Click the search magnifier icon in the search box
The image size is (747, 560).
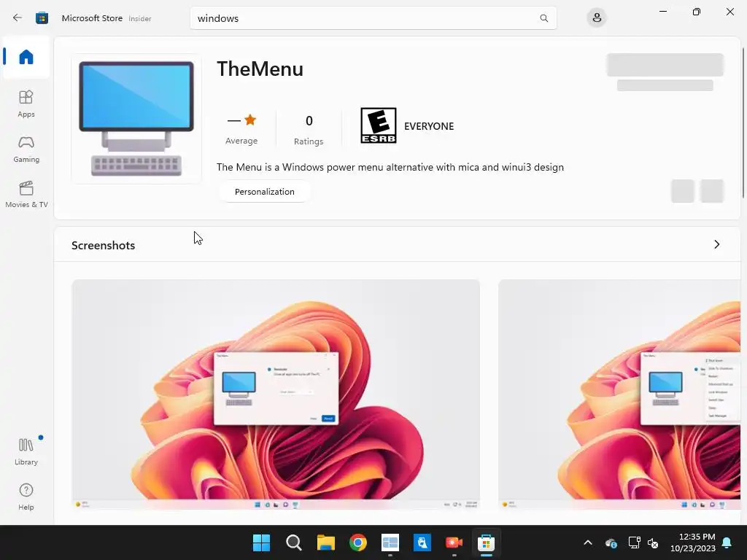click(x=543, y=18)
